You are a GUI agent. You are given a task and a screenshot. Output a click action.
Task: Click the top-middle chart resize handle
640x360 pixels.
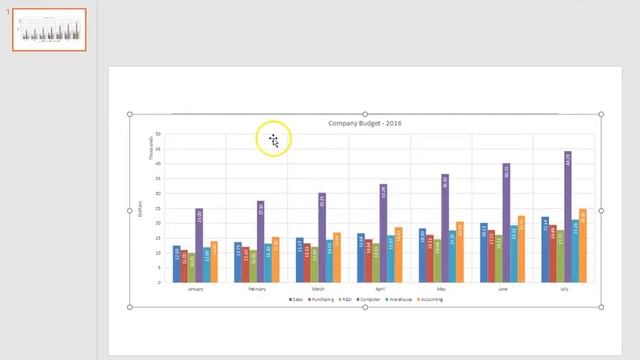(365, 114)
